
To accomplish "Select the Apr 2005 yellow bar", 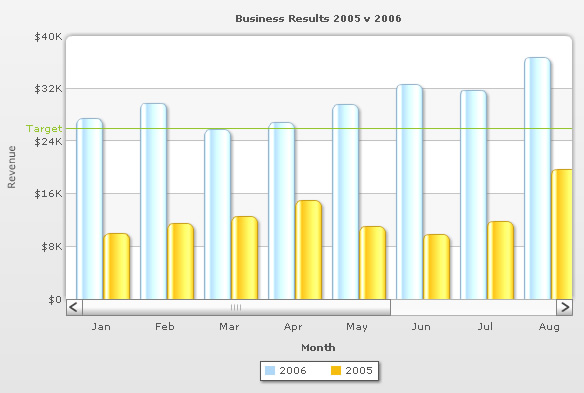I will coord(308,250).
